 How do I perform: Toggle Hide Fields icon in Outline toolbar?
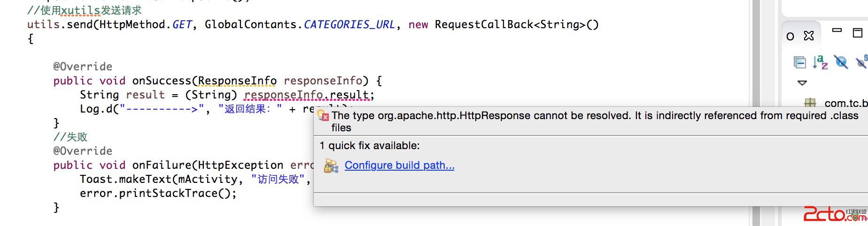click(841, 62)
